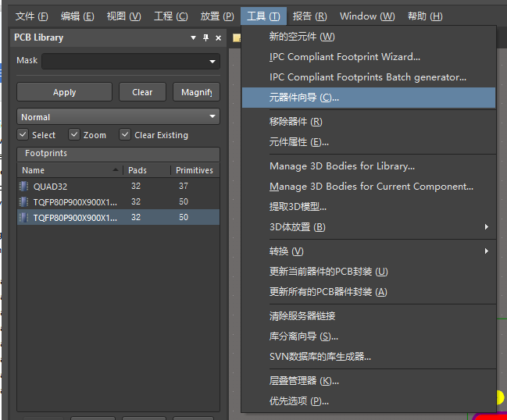Open Manage 3D Bodies for Library

point(369,166)
